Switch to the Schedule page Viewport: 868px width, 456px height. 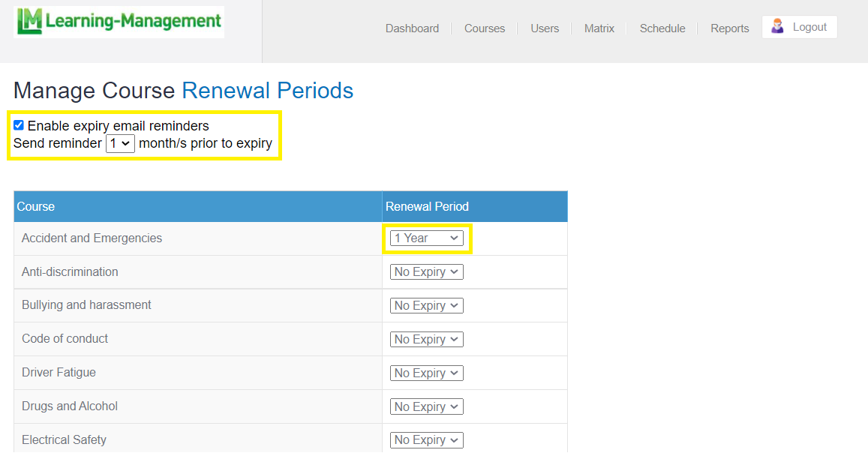(x=662, y=28)
